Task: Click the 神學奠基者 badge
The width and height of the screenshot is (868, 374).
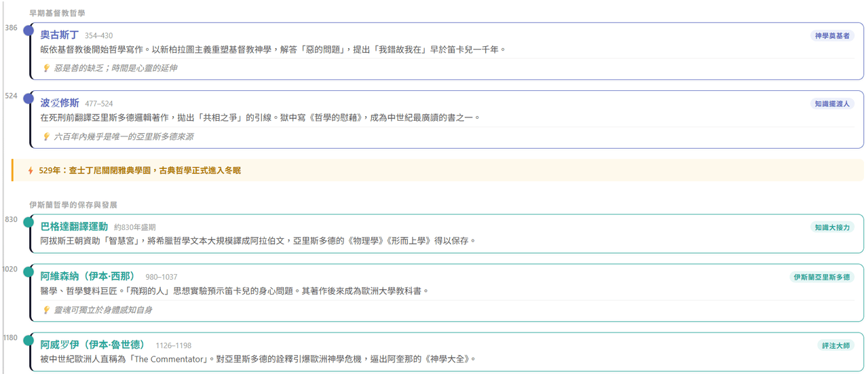Action: coord(831,35)
